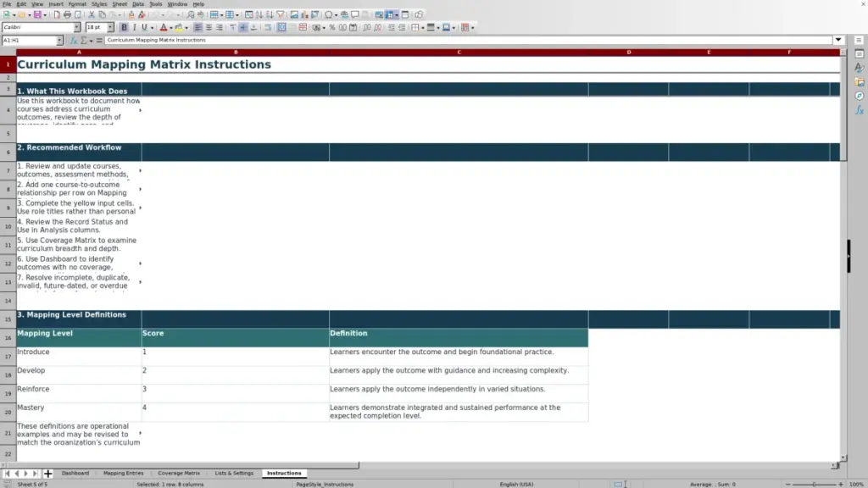Toggle Wrap Text
The height and width of the screenshot is (488, 868).
pos(268,28)
